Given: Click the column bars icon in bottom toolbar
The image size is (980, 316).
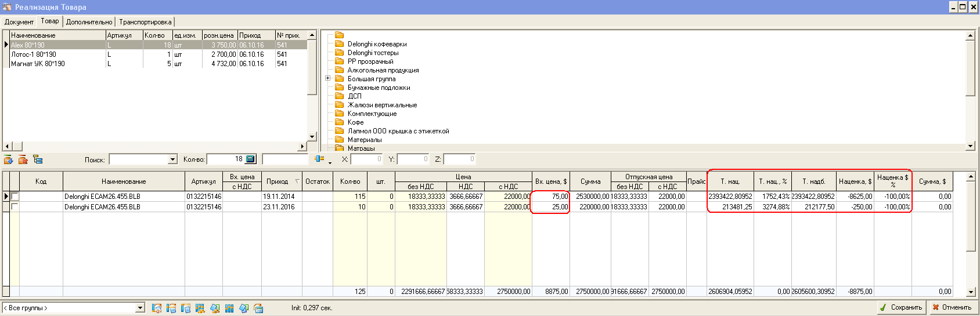Looking at the screenshot, I should (x=229, y=308).
